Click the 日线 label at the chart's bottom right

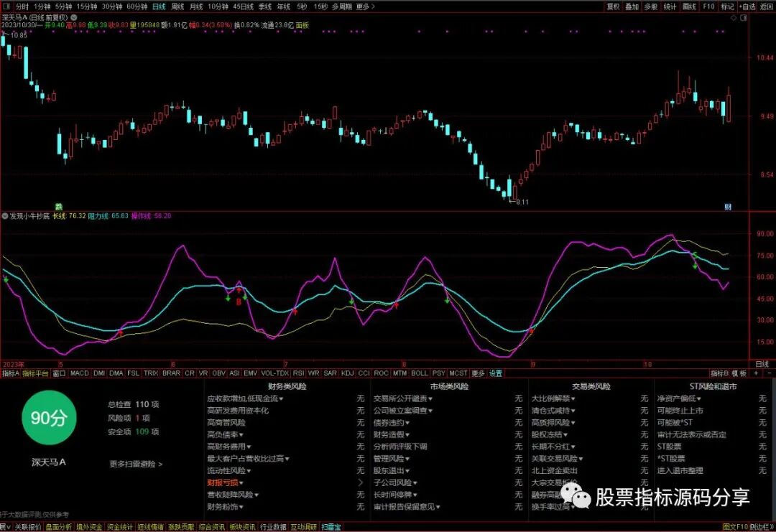click(x=762, y=365)
